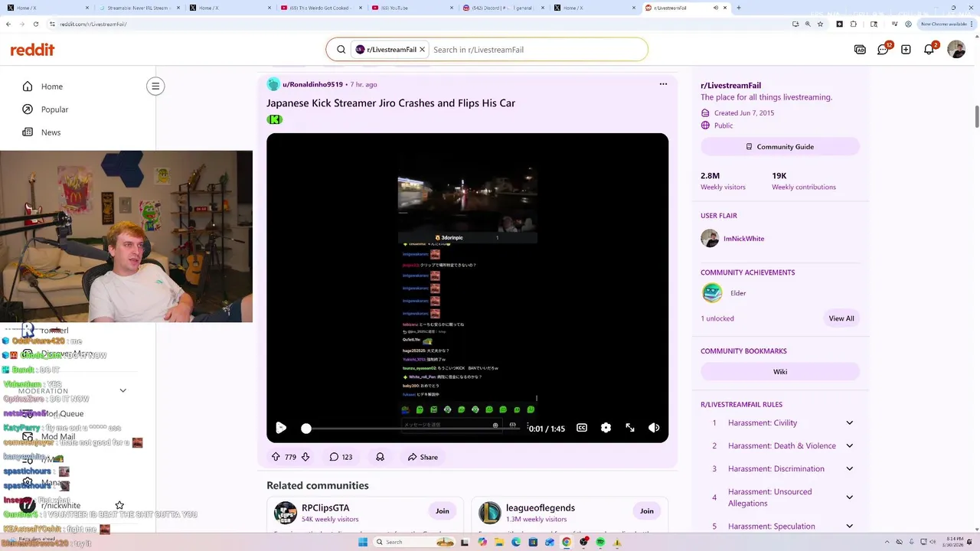Bookmark this page star icon
980x551 pixels.
pyautogui.click(x=820, y=24)
